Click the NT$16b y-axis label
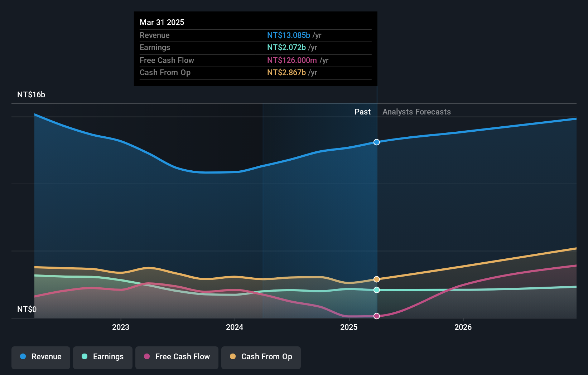588x375 pixels. pyautogui.click(x=31, y=94)
